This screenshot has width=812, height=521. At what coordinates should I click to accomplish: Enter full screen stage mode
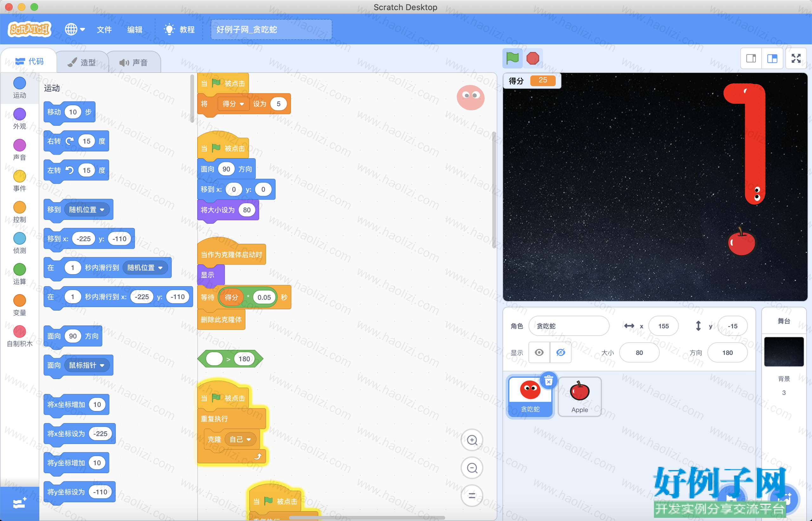coord(796,59)
